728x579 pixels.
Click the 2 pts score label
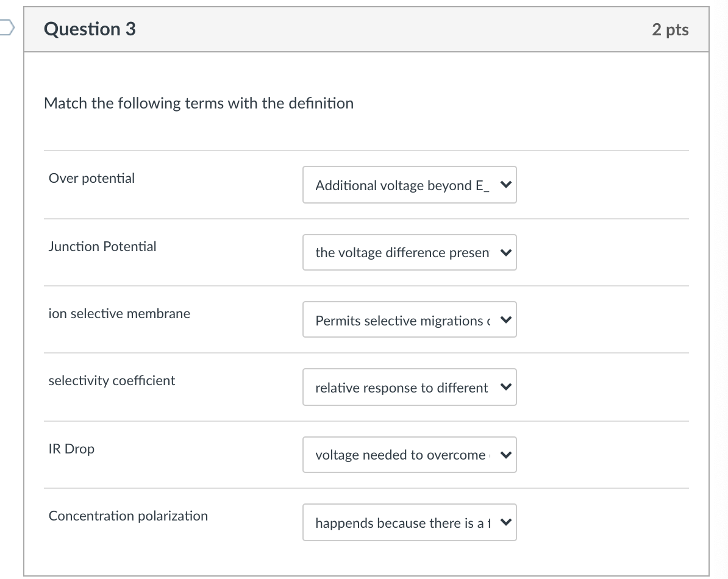pyautogui.click(x=670, y=29)
